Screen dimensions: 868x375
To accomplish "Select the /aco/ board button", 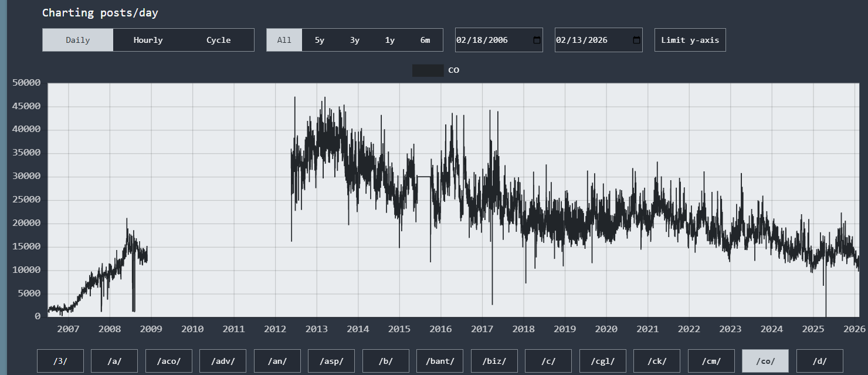I will tap(169, 361).
